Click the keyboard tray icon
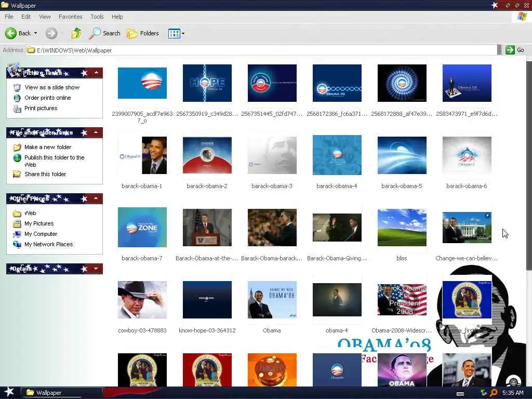 point(460,394)
